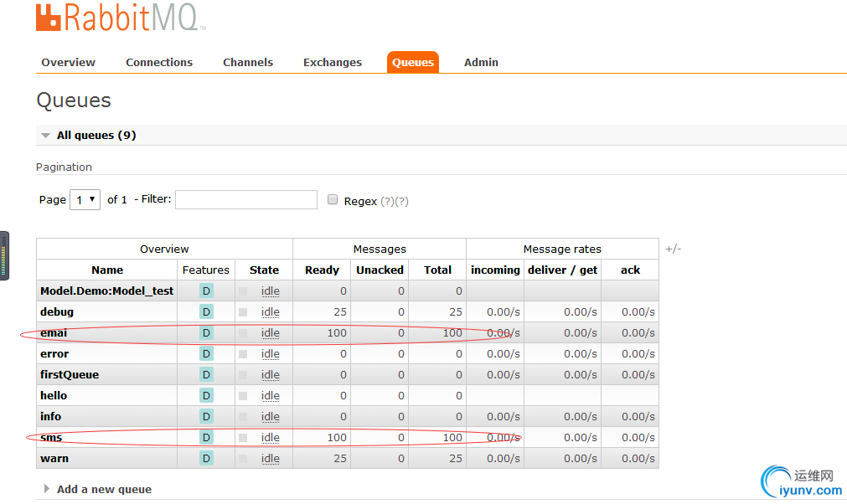Click inside the Filter text field
This screenshot has height=504, width=847.
(x=246, y=199)
